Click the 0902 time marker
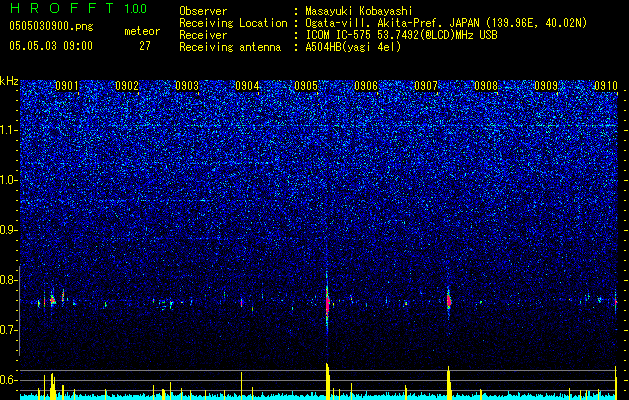This screenshot has width=629, height=400. [x=127, y=86]
